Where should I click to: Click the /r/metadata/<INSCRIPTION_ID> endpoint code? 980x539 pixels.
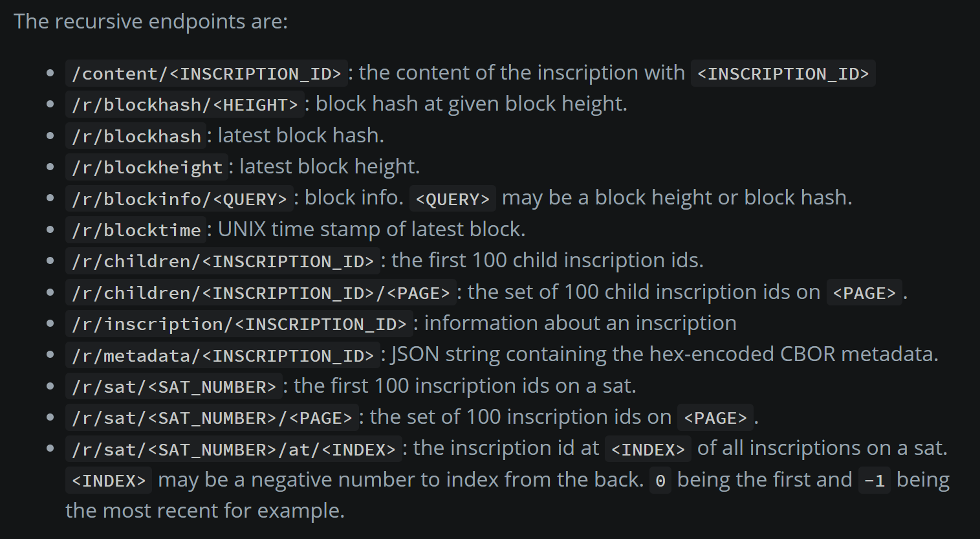click(x=223, y=356)
